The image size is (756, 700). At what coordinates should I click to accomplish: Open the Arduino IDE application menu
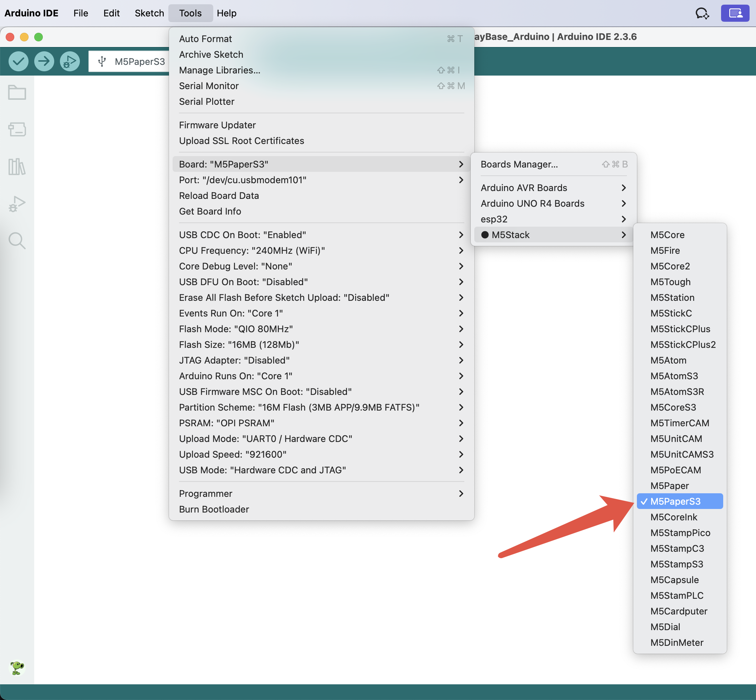pos(31,13)
